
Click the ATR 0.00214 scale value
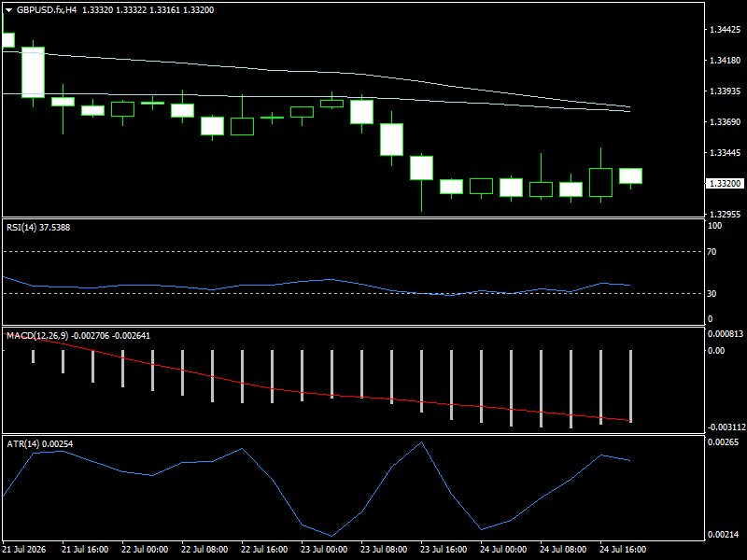[x=723, y=534]
